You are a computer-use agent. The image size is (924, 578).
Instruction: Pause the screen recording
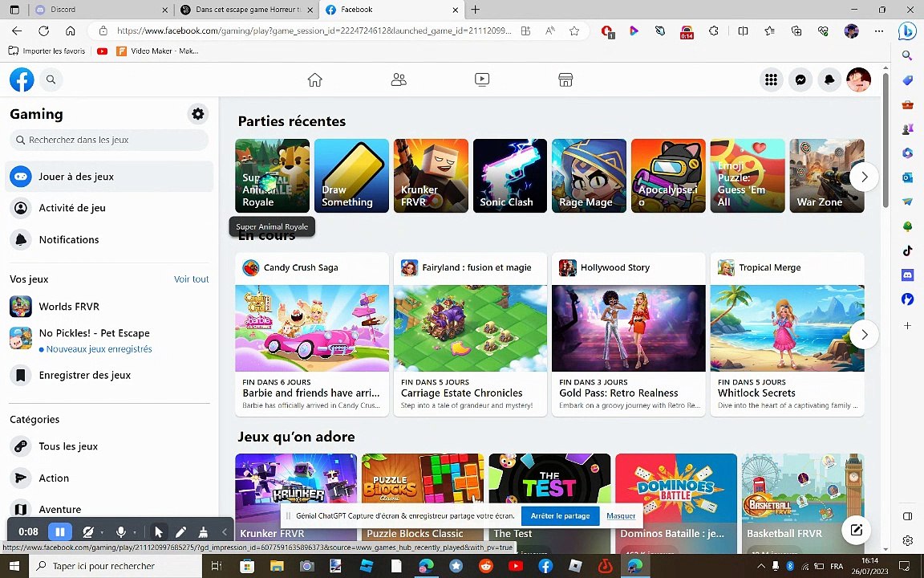[x=60, y=532]
